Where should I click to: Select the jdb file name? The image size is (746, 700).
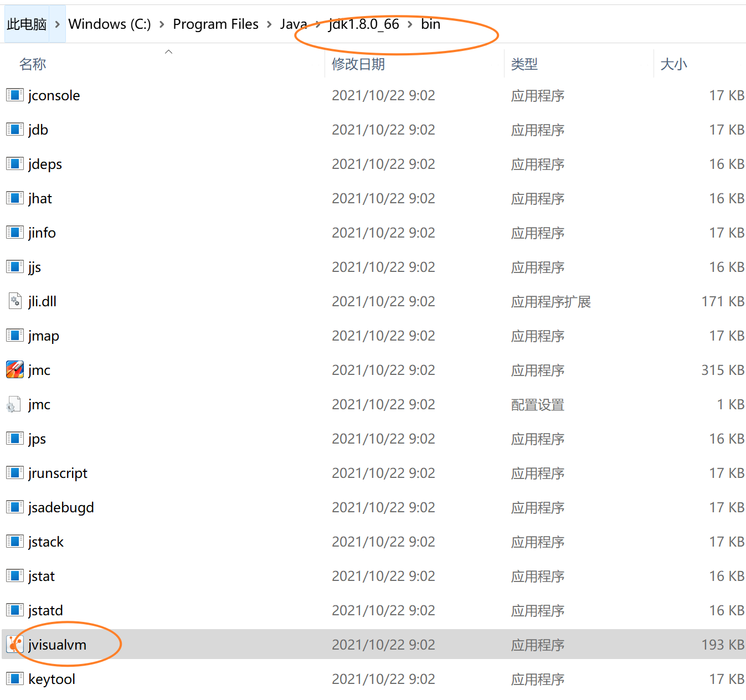coord(38,130)
